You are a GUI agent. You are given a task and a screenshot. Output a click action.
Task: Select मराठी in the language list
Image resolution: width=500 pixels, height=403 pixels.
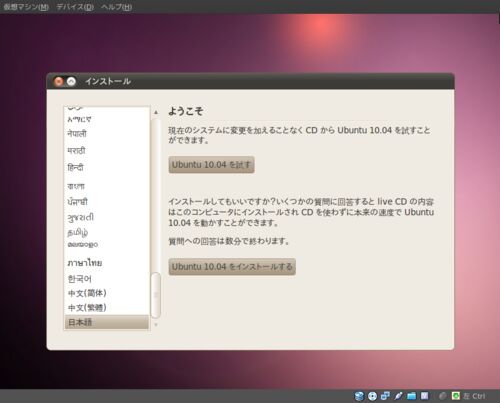(106, 150)
